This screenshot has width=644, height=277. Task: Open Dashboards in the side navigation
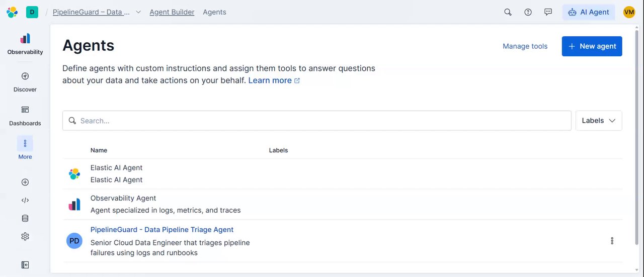[x=25, y=116]
